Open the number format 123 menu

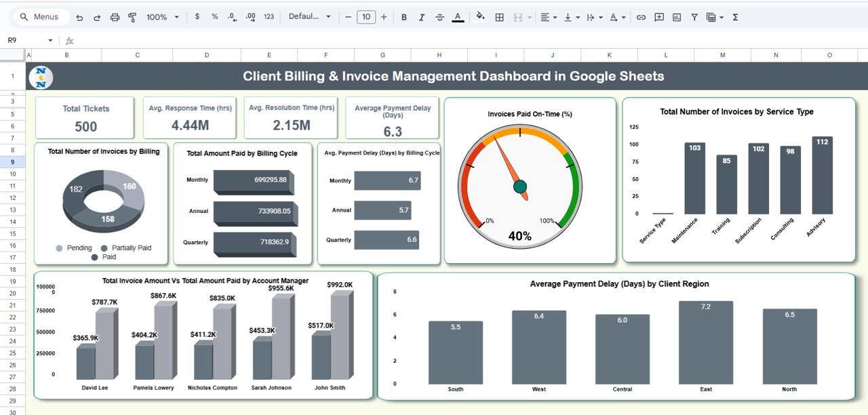[268, 17]
